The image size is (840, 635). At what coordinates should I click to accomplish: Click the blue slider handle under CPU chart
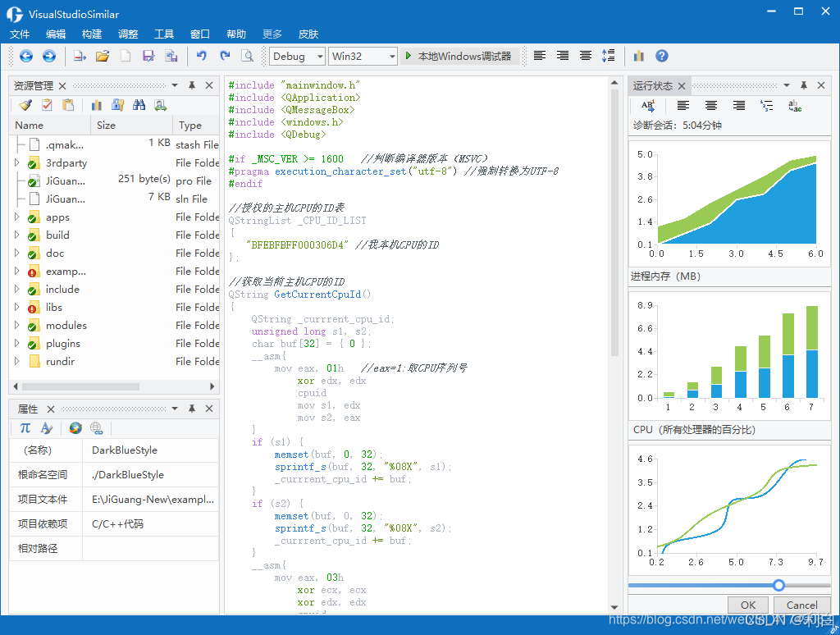(x=779, y=585)
